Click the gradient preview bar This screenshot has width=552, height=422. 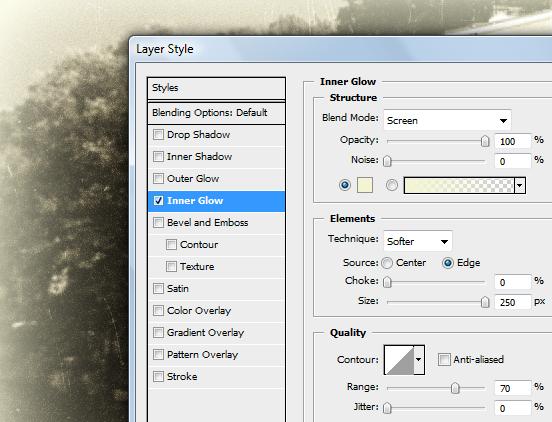[x=459, y=185]
